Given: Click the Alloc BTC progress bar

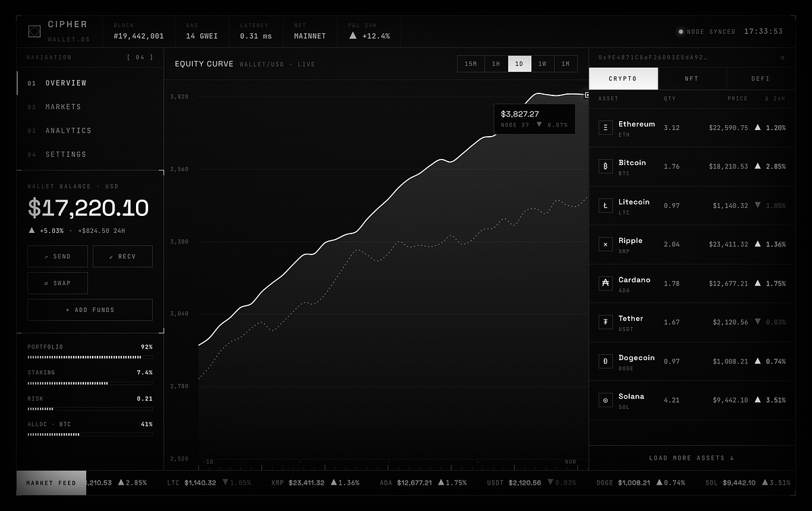Looking at the screenshot, I should 90,435.
